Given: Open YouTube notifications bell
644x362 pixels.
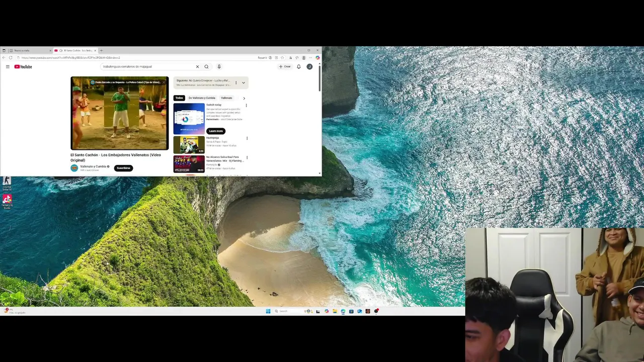Looking at the screenshot, I should pyautogui.click(x=298, y=66).
